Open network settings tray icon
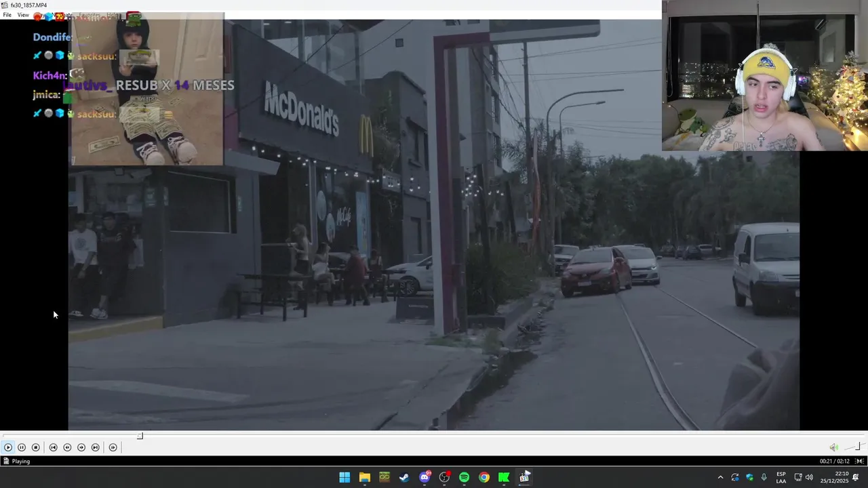This screenshot has width=868, height=488. click(x=798, y=477)
